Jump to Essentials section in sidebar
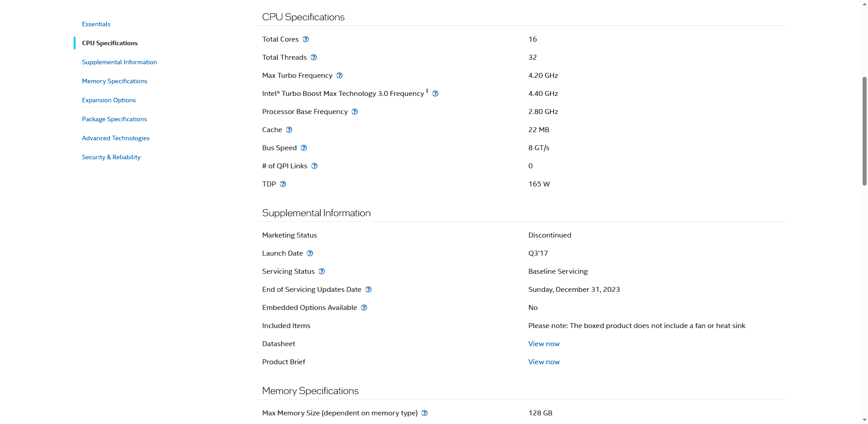The height and width of the screenshot is (424, 868). tap(96, 24)
